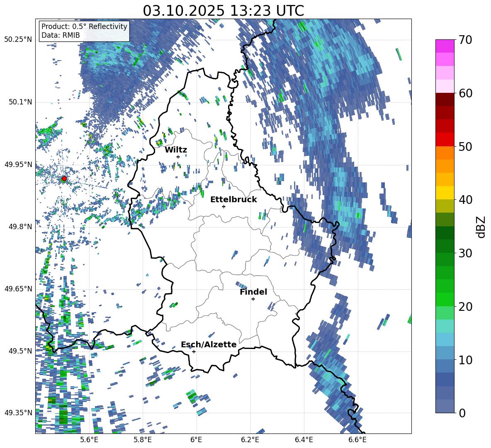
Task: Click the Product: 0.5° Reflectivity text
Action: pyautogui.click(x=84, y=26)
